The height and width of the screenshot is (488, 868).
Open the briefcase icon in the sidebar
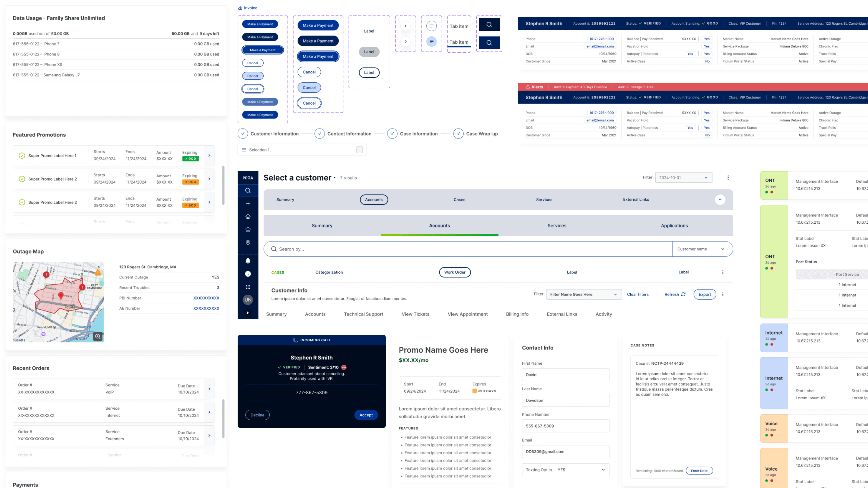point(248,230)
